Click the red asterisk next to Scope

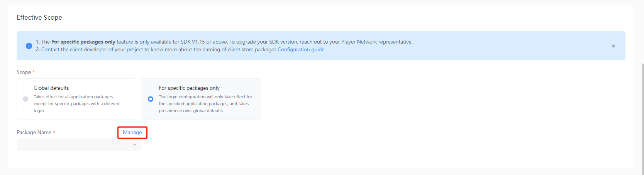pos(34,72)
